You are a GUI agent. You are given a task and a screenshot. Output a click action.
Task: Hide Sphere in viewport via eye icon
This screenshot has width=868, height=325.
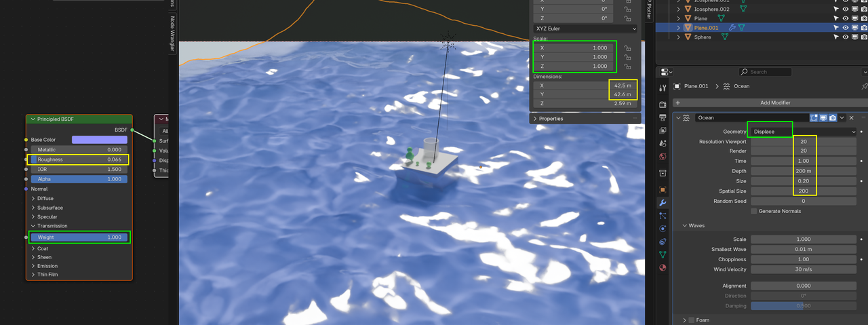[x=846, y=37]
